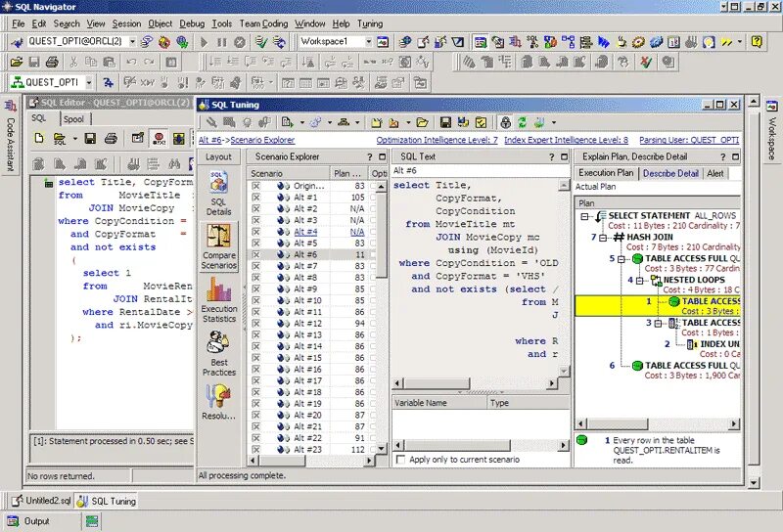This screenshot has width=783, height=532.
Task: Switch to the Spool tab in SQL Editor
Action: point(74,118)
